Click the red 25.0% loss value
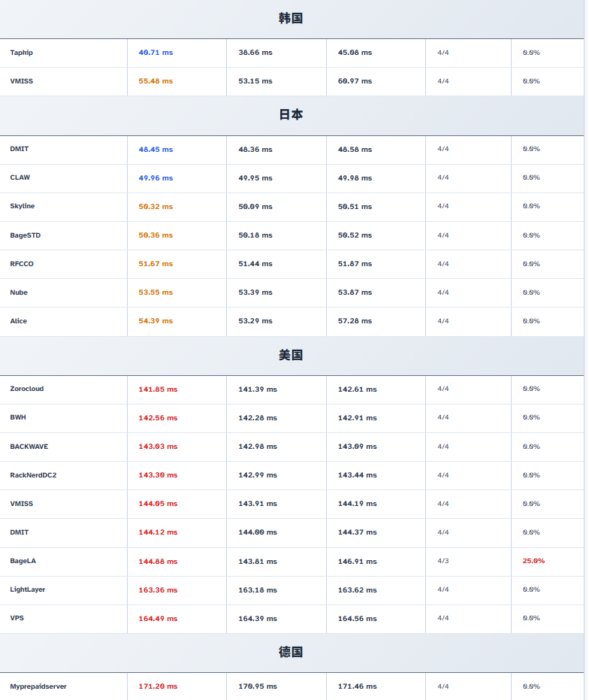589x700 pixels. pos(533,561)
